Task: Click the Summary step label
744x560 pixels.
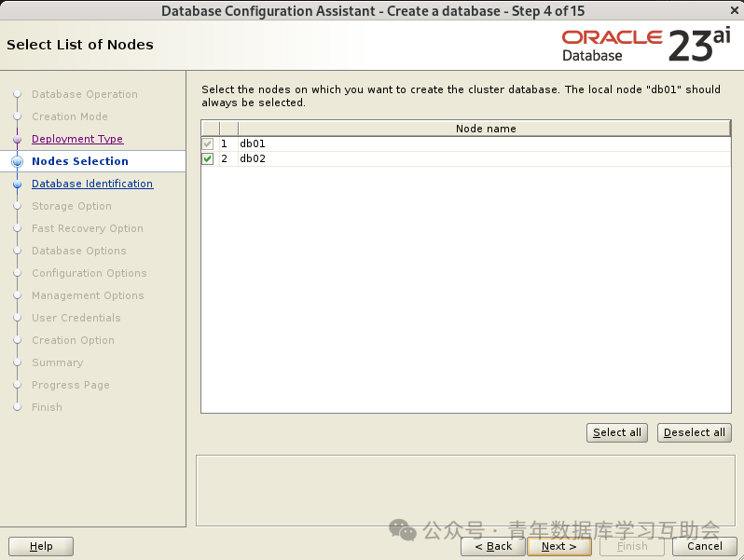Action: (x=58, y=362)
